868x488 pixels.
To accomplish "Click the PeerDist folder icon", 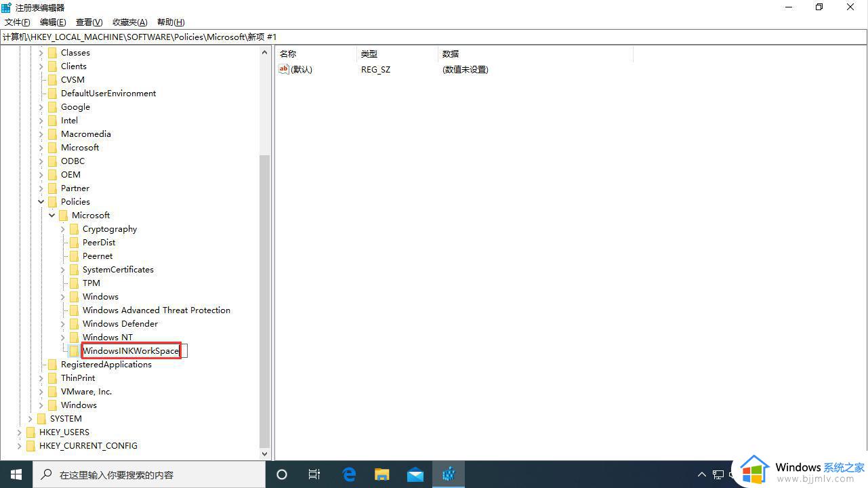I will tap(74, 243).
